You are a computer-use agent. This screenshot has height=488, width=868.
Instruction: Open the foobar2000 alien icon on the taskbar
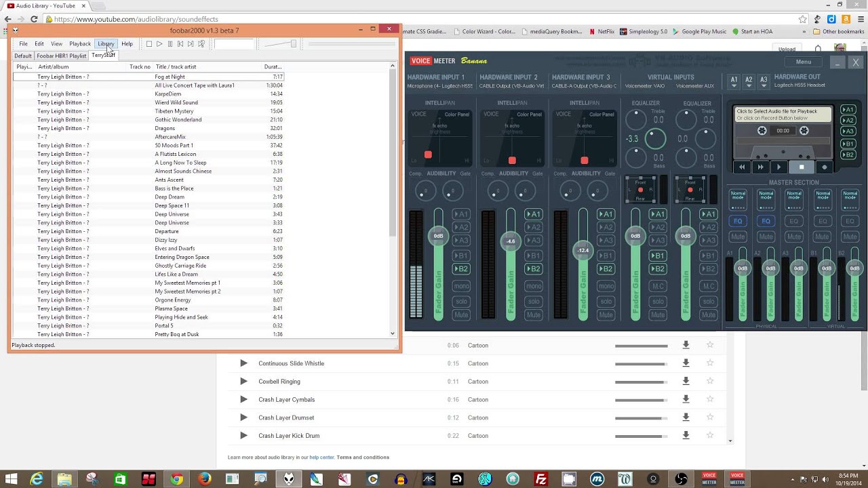pos(289,479)
